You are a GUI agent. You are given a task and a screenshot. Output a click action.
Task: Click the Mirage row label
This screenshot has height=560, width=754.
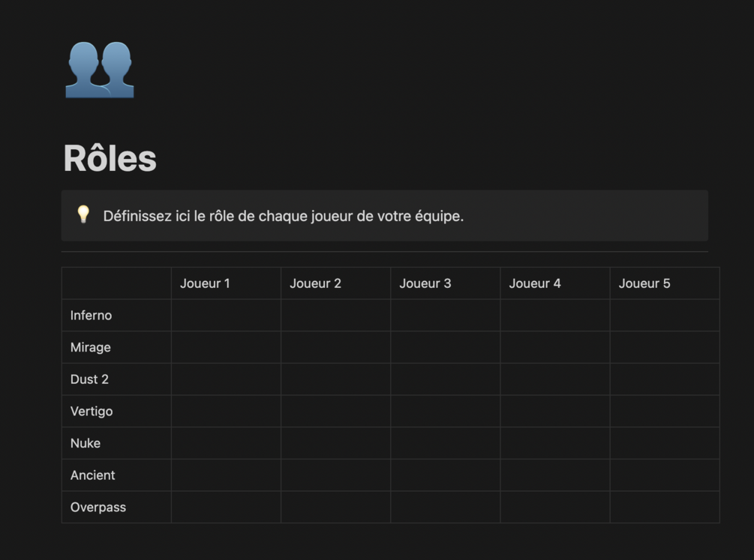90,348
